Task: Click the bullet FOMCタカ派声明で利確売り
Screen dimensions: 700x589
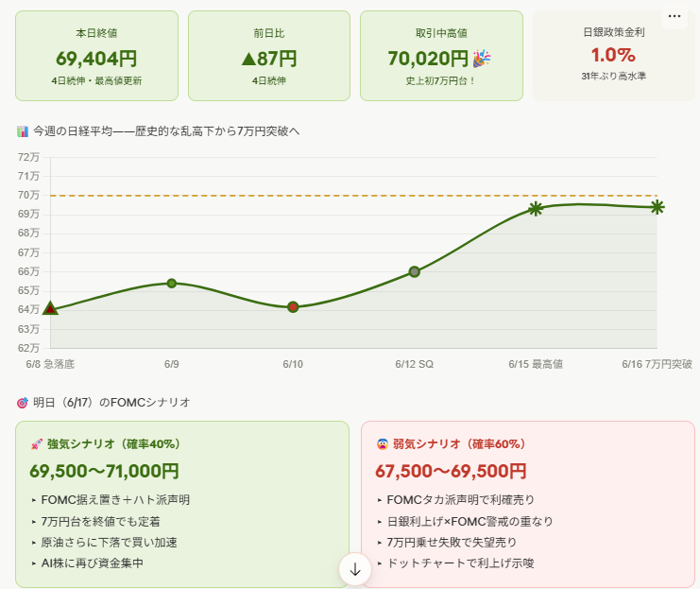Action: 461,500
